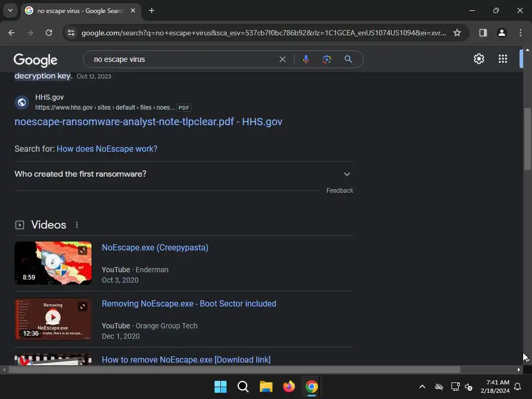Search by image with Google Lens
This screenshot has width=532, height=399.
(x=327, y=59)
